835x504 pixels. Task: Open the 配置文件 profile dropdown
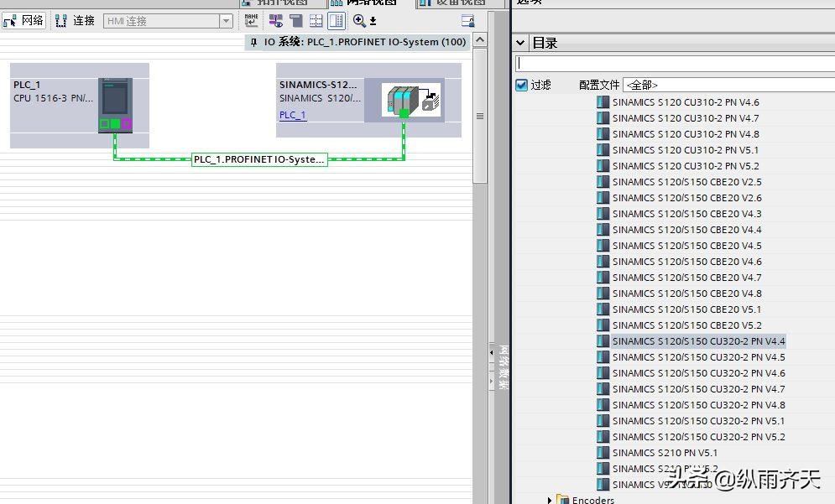tap(728, 85)
